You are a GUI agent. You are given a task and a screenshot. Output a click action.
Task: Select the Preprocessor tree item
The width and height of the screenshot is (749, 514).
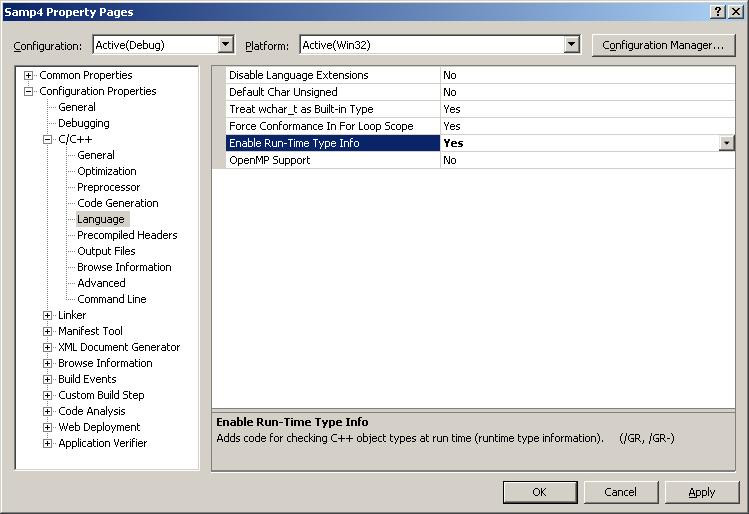pos(109,187)
